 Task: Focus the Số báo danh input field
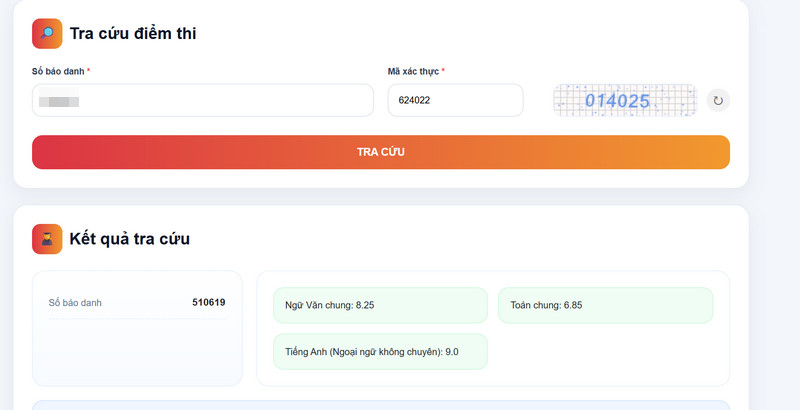point(203,100)
